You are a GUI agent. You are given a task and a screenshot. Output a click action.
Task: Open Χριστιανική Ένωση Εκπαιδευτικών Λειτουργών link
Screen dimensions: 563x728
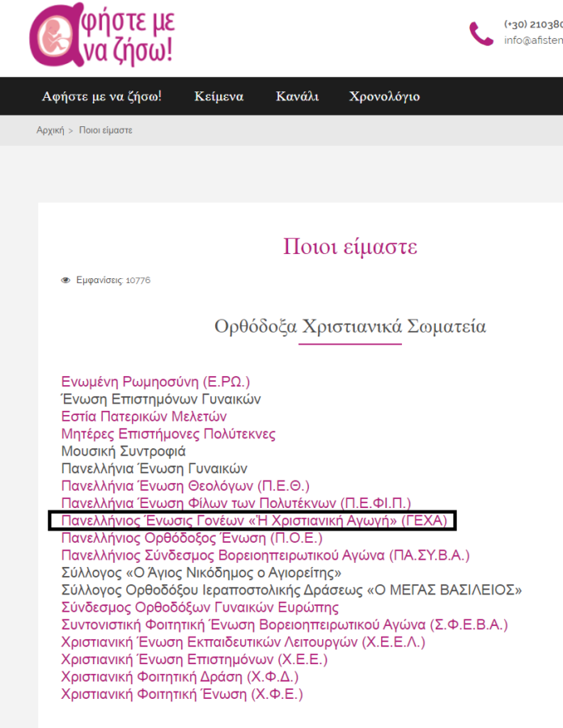tap(243, 642)
